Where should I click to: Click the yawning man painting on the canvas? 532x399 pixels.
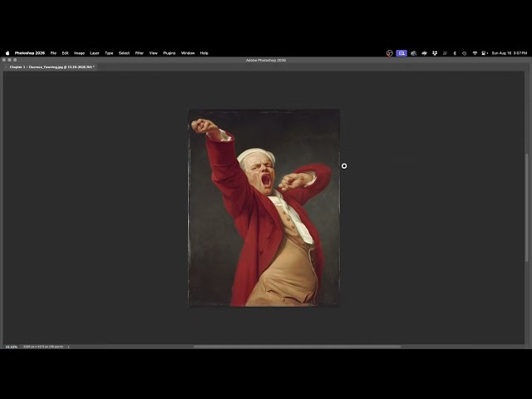[264, 208]
